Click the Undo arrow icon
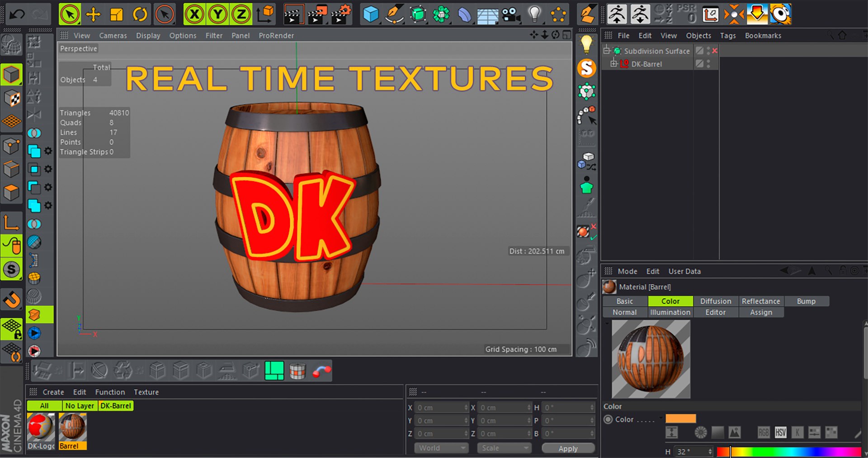The height and width of the screenshot is (458, 868). pyautogui.click(x=17, y=14)
